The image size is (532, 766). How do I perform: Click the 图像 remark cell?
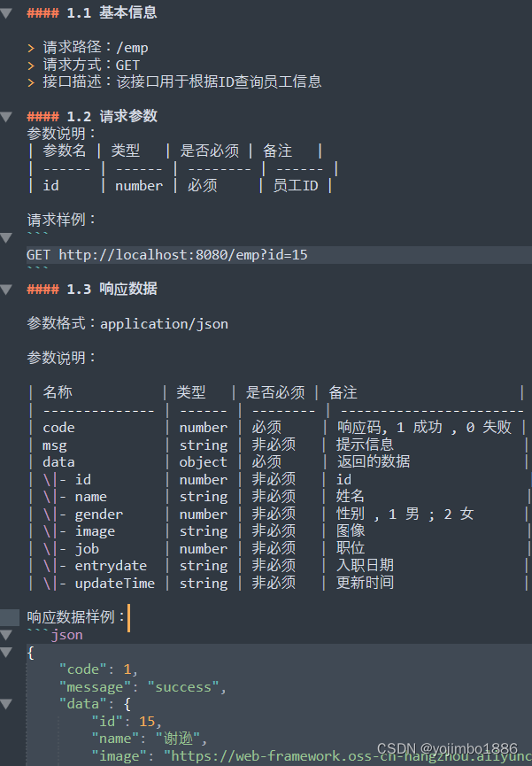[x=351, y=530]
